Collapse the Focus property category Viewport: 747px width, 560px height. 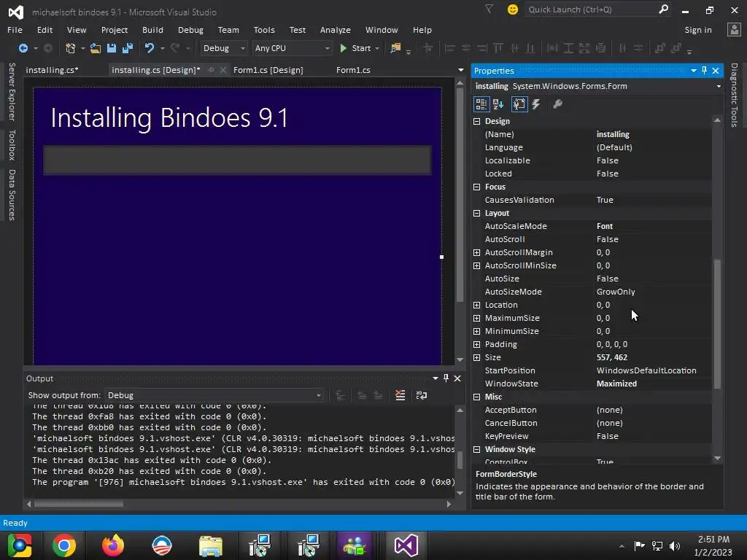476,187
